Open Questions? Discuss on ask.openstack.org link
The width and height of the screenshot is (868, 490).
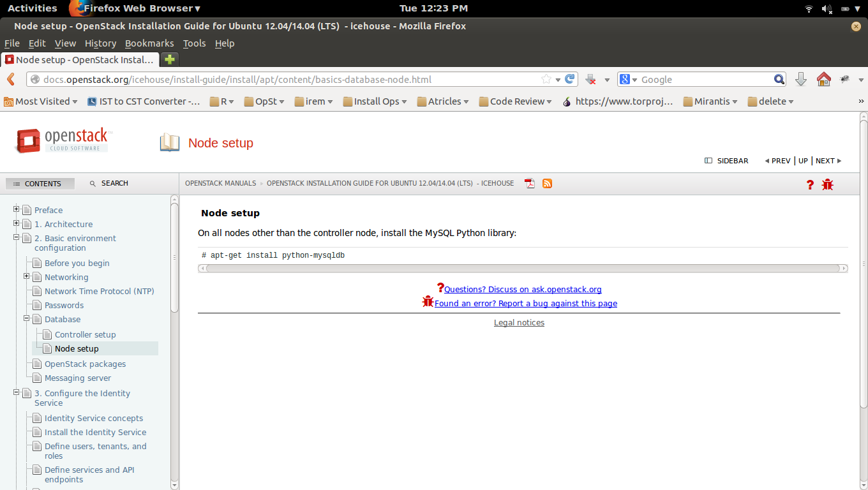click(x=523, y=289)
